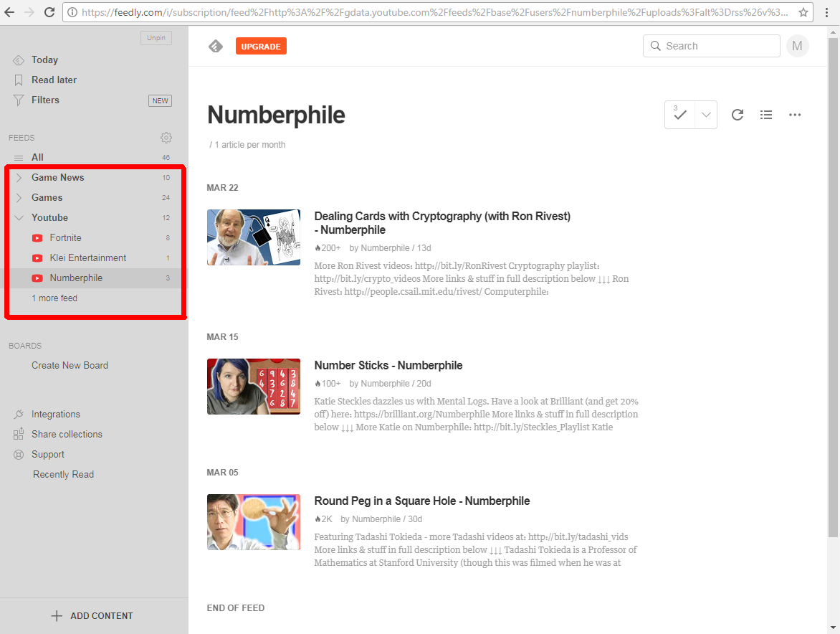Mark all Numberphile articles as read
The image size is (840, 634).
click(x=680, y=115)
